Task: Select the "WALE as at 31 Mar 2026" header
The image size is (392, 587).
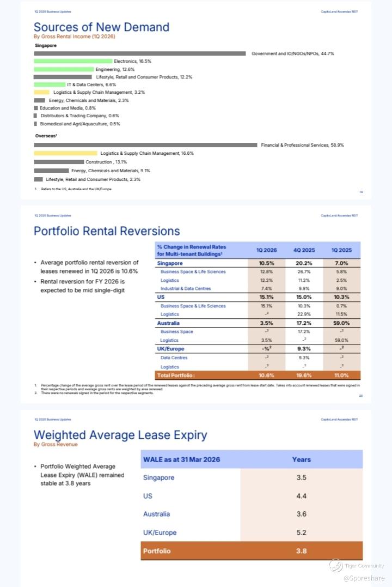Action: pos(181,459)
